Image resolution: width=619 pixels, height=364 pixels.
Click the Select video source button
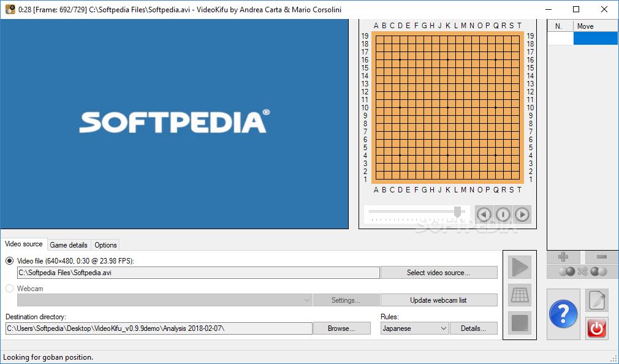pos(439,273)
